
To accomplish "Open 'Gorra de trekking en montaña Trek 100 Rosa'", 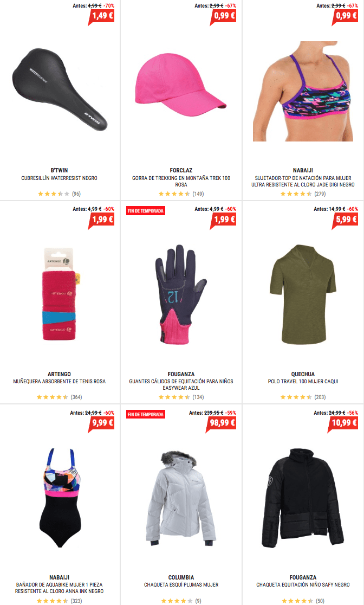I will click(x=181, y=182).
